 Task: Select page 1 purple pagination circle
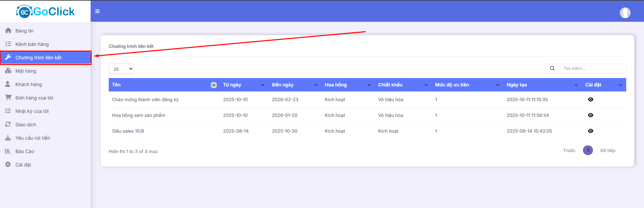588,150
